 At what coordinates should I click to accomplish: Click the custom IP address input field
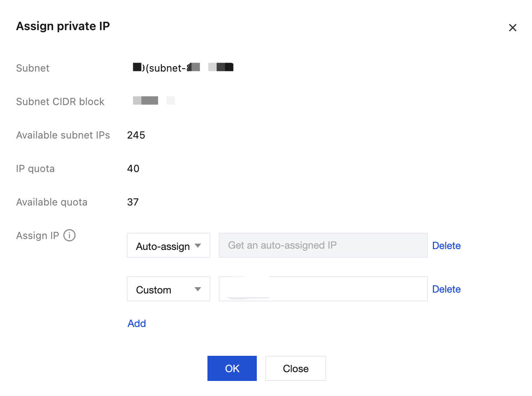tap(323, 289)
